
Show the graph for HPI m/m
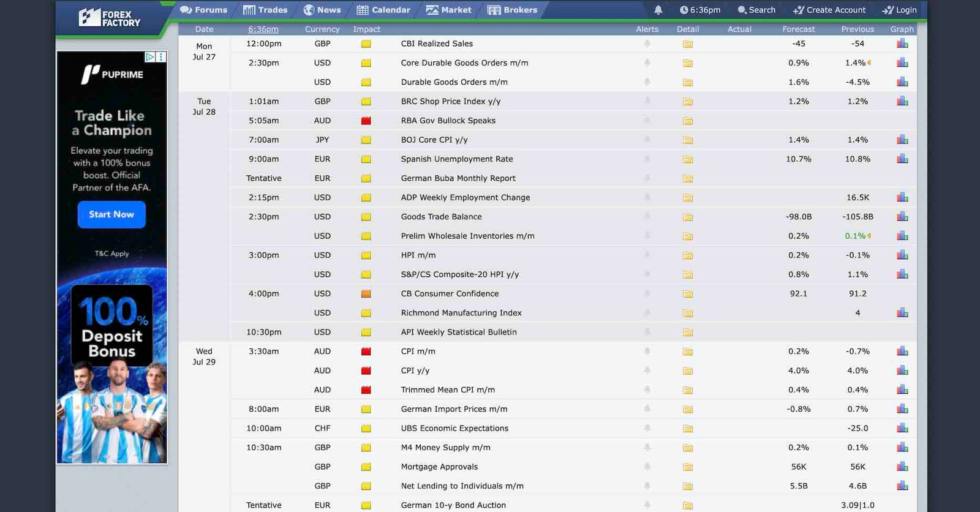pyautogui.click(x=902, y=255)
